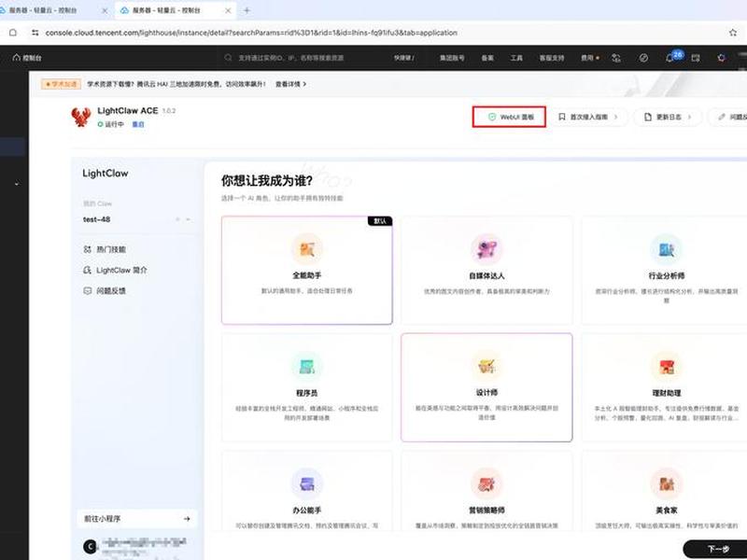
Task: Click the compass icon in top bar
Action: tap(643, 58)
